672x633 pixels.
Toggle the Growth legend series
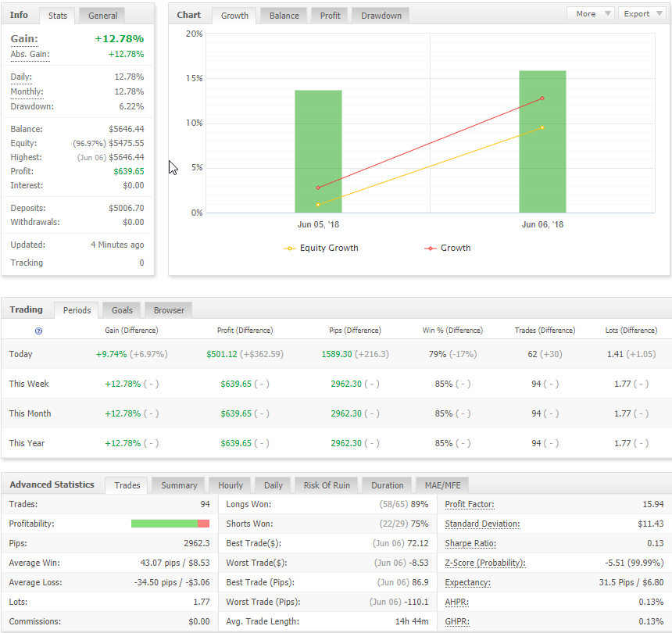point(448,249)
